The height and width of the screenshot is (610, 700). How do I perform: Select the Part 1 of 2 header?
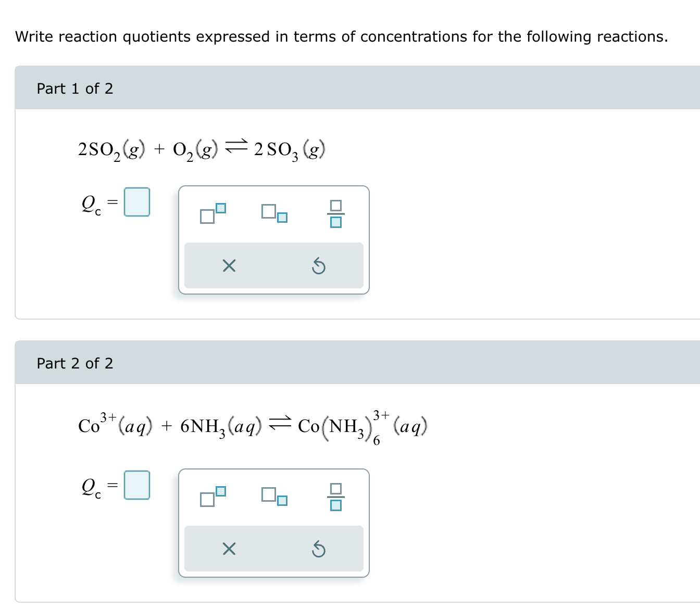[75, 88]
